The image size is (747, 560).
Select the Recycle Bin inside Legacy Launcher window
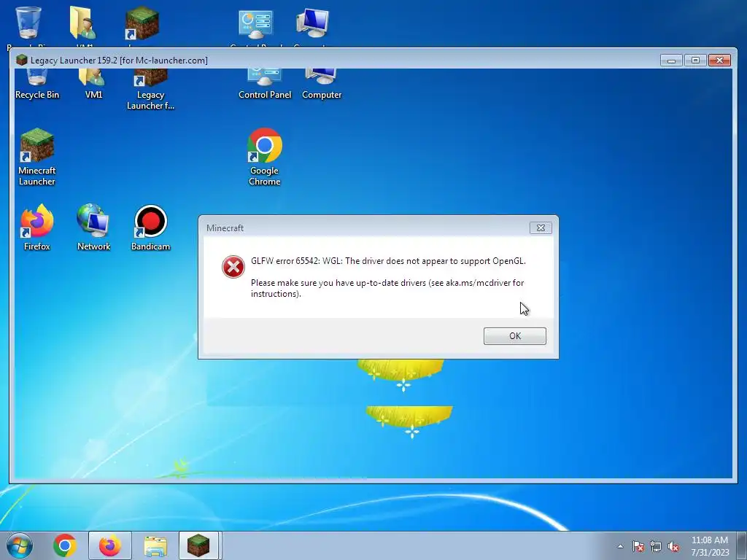point(36,85)
